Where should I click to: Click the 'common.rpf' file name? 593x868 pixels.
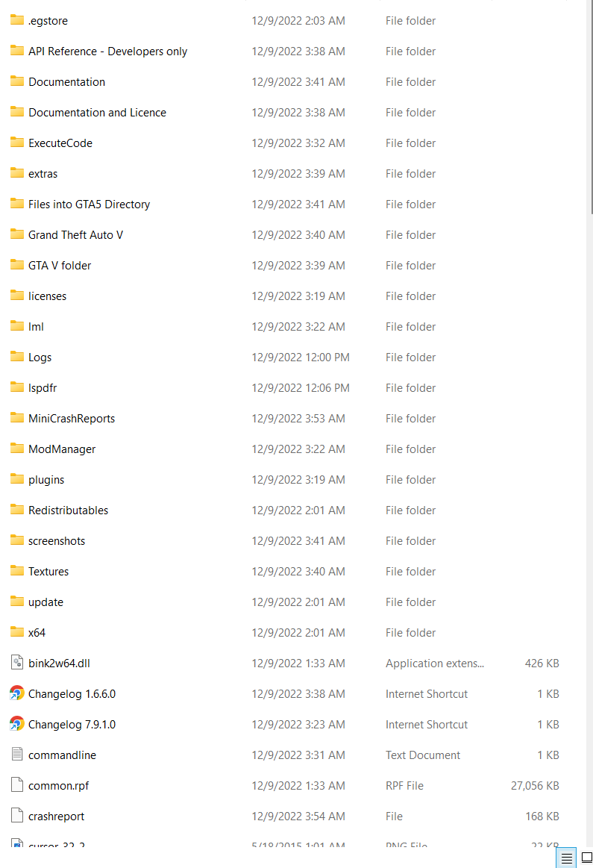click(59, 785)
